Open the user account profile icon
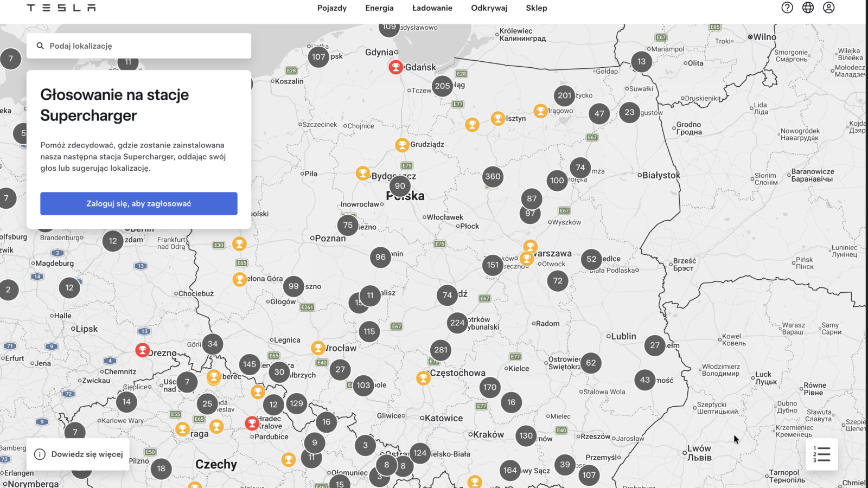 coord(829,8)
